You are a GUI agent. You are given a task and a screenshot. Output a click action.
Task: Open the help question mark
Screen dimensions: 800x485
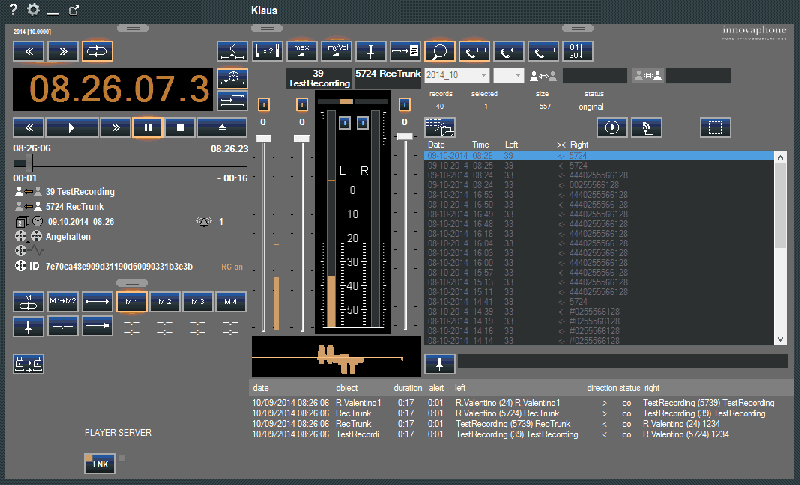tap(13, 9)
